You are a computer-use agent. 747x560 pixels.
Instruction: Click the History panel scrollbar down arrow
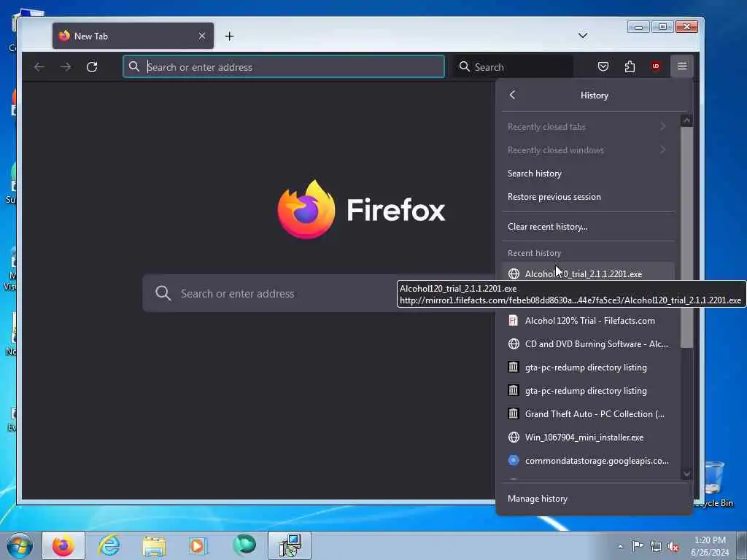[x=686, y=473]
